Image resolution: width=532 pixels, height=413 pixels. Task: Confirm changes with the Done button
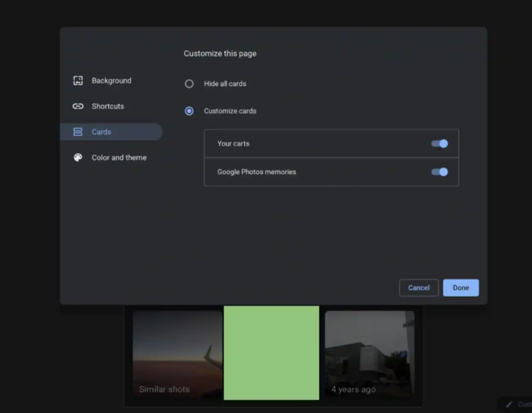tap(461, 288)
